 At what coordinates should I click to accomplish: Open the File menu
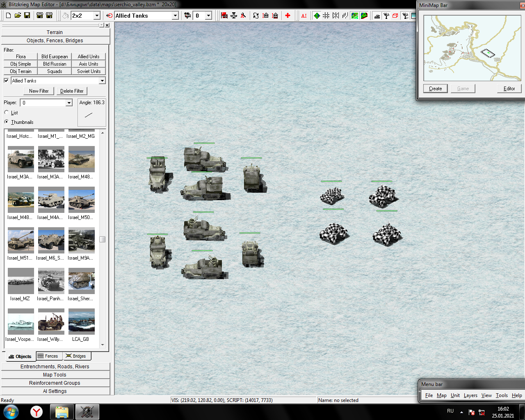pos(429,395)
